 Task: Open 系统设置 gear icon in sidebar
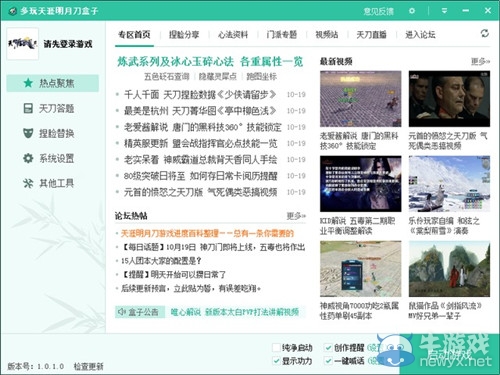click(28, 158)
